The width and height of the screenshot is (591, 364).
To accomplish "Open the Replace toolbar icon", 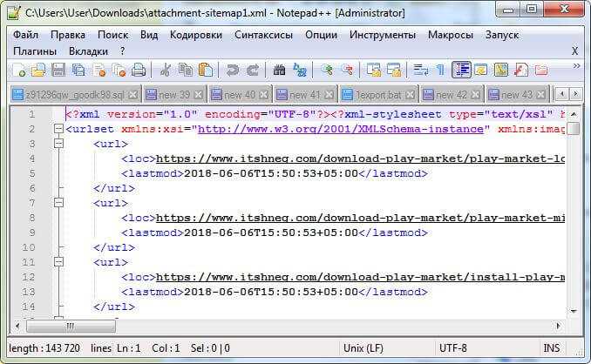I will coord(300,71).
